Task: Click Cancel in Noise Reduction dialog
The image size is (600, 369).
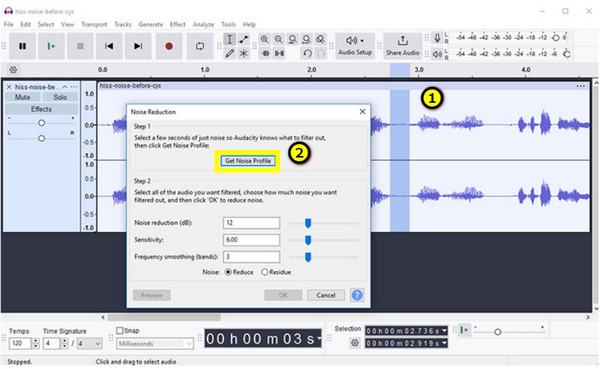Action: pos(326,295)
